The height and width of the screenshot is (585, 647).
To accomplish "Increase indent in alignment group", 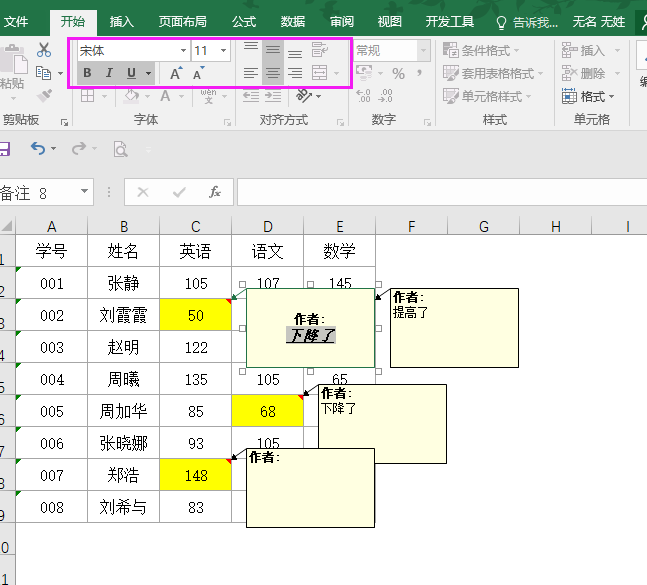I will click(272, 96).
